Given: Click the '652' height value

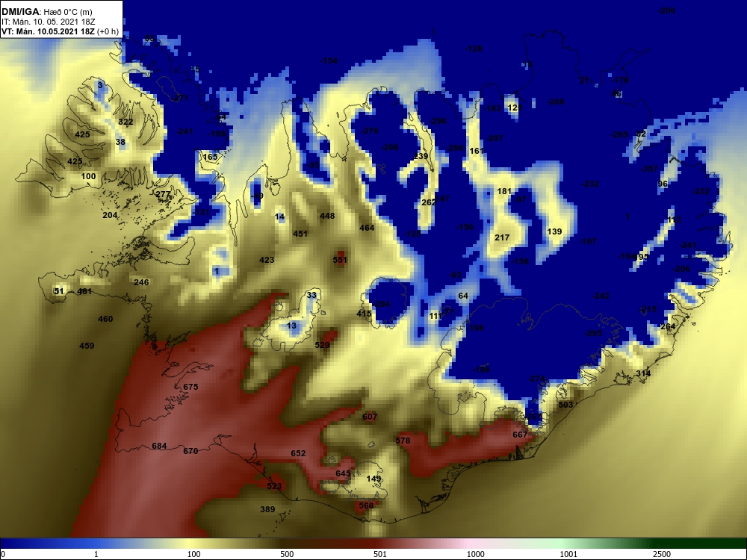Looking at the screenshot, I should (298, 453).
